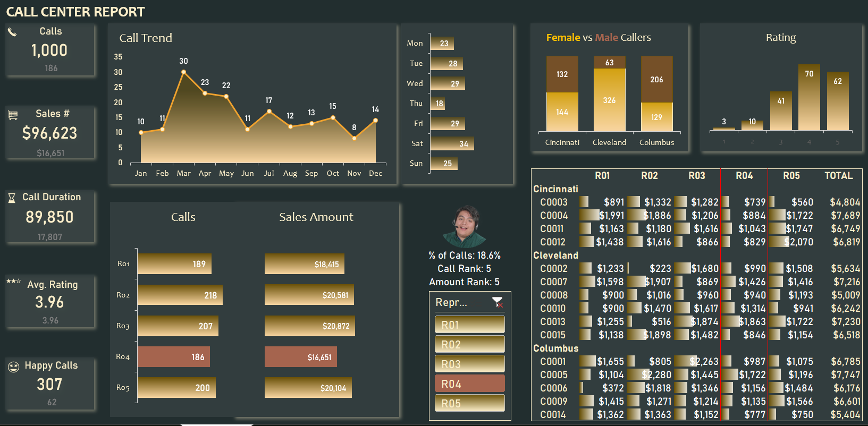Toggle the R02 slicer option
Viewport: 868px width, 426px height.
coord(469,344)
